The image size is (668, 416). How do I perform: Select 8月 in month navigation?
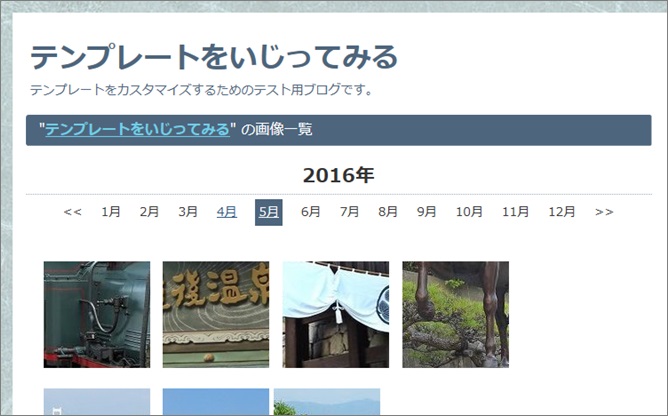(x=388, y=212)
